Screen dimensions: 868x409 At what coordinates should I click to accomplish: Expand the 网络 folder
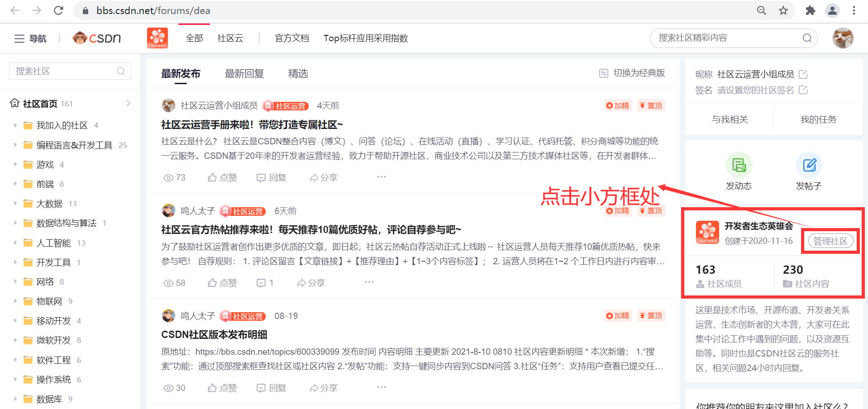pyautogui.click(x=15, y=281)
